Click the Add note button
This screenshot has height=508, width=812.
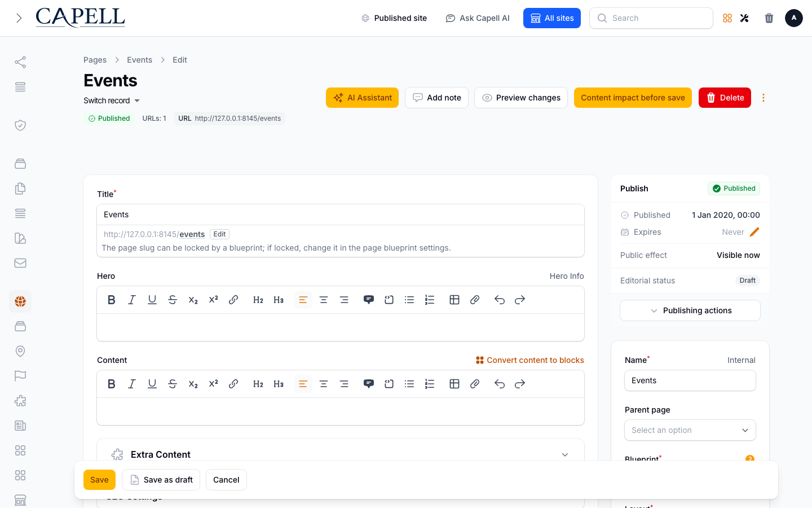click(x=436, y=98)
